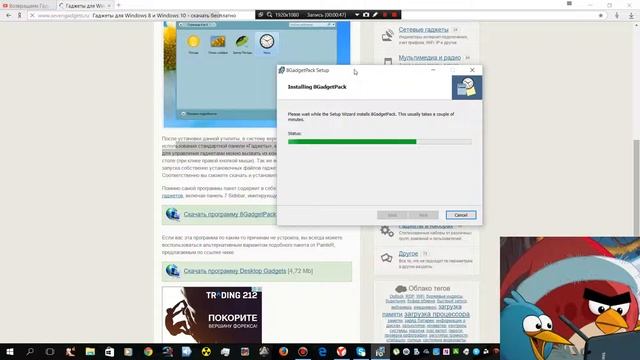Open File Explorer from the taskbar
The image size is (640, 360).
click(x=90, y=351)
